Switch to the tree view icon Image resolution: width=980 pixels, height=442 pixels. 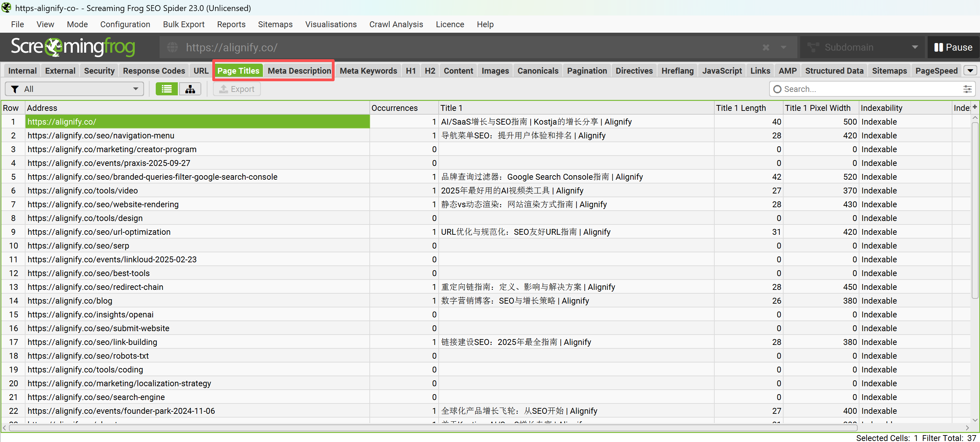click(190, 89)
